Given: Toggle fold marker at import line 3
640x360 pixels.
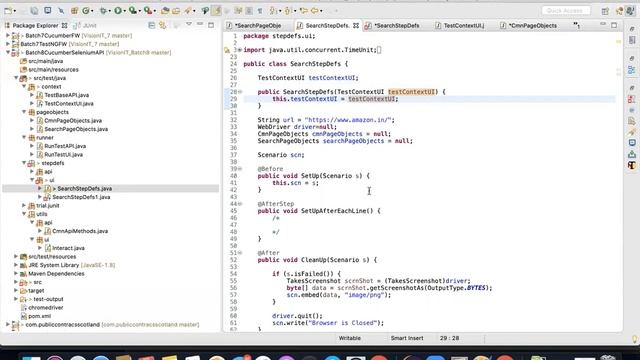Looking at the screenshot, I should pyautogui.click(x=240, y=50).
